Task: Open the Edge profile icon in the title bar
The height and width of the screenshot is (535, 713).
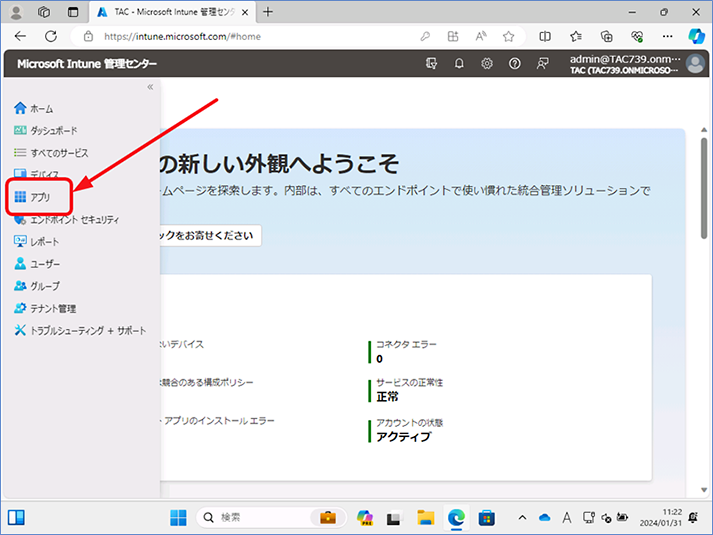Action: point(16,12)
